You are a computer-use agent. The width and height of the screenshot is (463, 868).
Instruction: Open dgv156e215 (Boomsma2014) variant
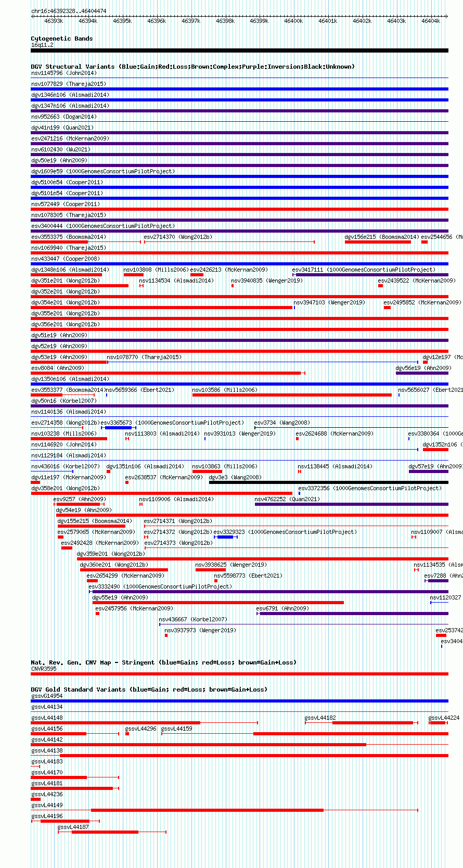pos(382,237)
